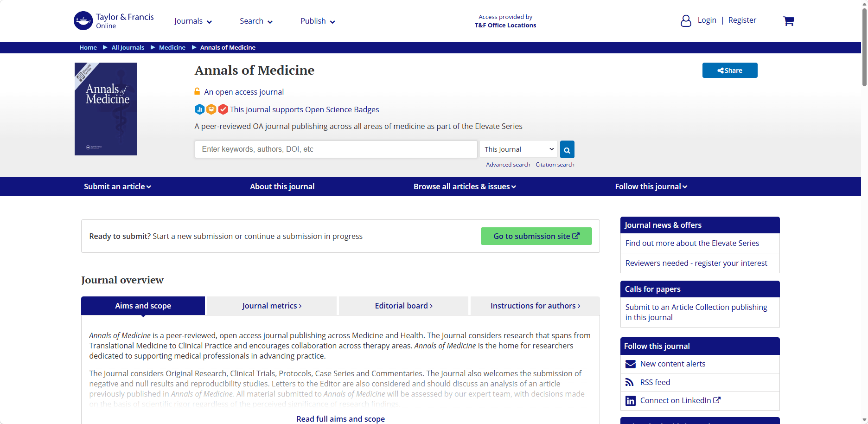The image size is (868, 424).
Task: Expand the Submit an article menu
Action: click(117, 186)
